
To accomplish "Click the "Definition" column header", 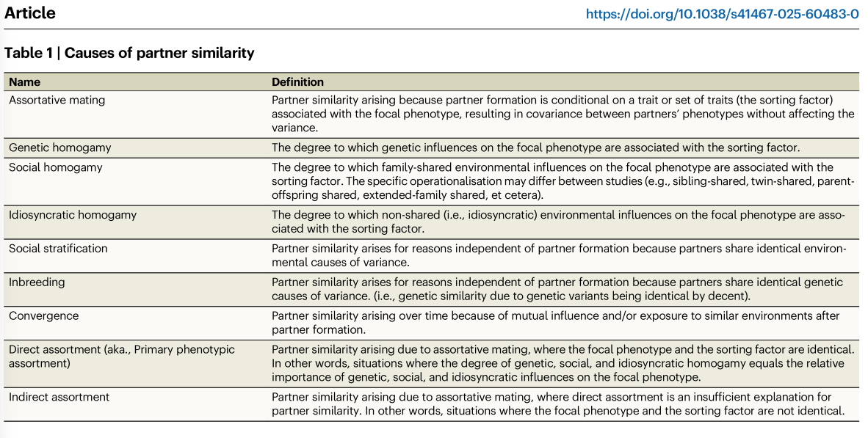I will click(x=297, y=81).
